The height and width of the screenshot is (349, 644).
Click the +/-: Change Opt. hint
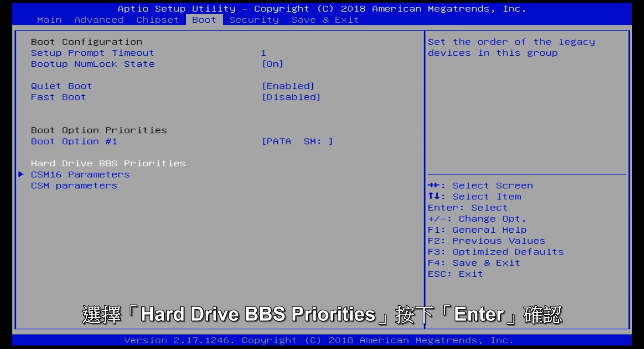(x=477, y=219)
